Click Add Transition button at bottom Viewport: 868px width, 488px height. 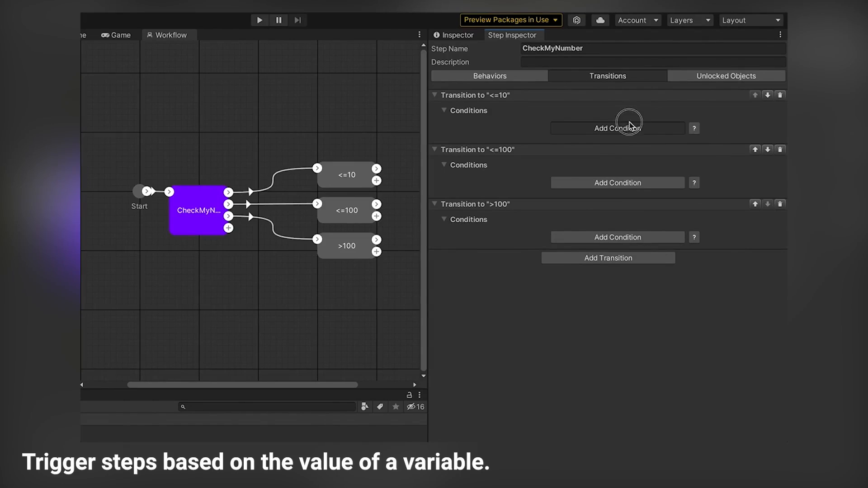(608, 258)
